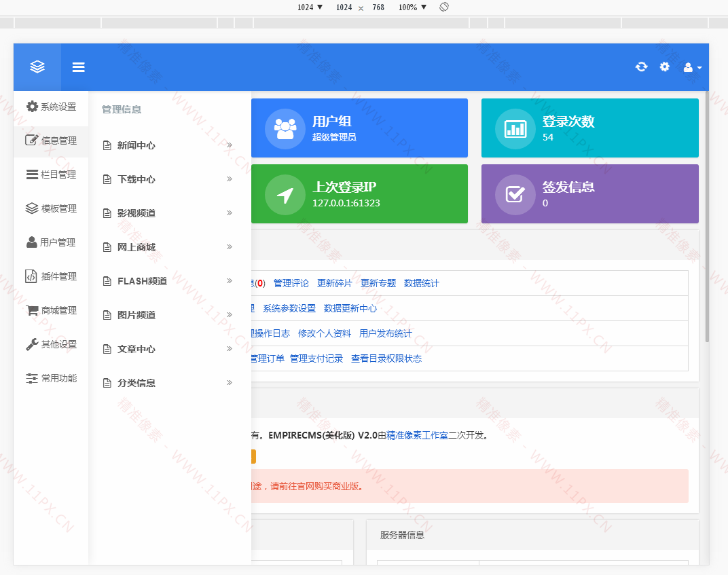Screen dimensions: 728x575
Task: Open the user account dropdown
Action: 692,67
